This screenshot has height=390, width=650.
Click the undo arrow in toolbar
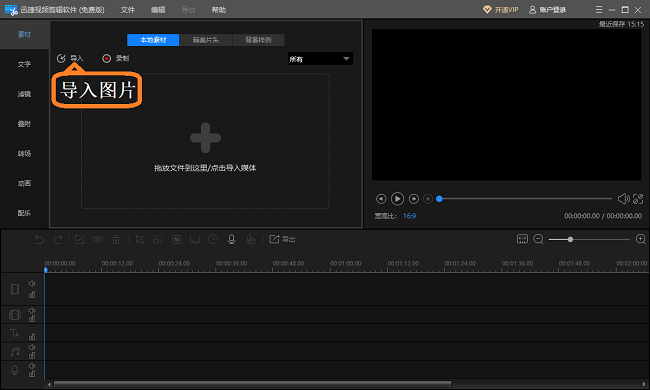point(39,240)
